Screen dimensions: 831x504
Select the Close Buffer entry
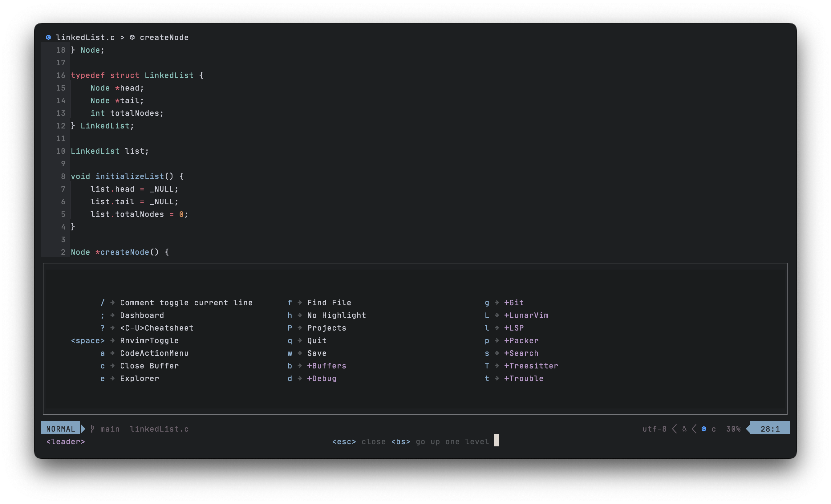pyautogui.click(x=149, y=366)
